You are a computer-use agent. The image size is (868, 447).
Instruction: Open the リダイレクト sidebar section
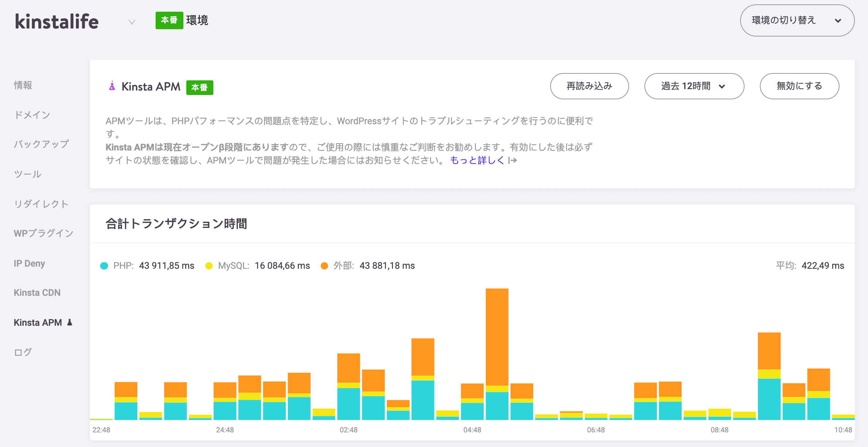coord(41,204)
